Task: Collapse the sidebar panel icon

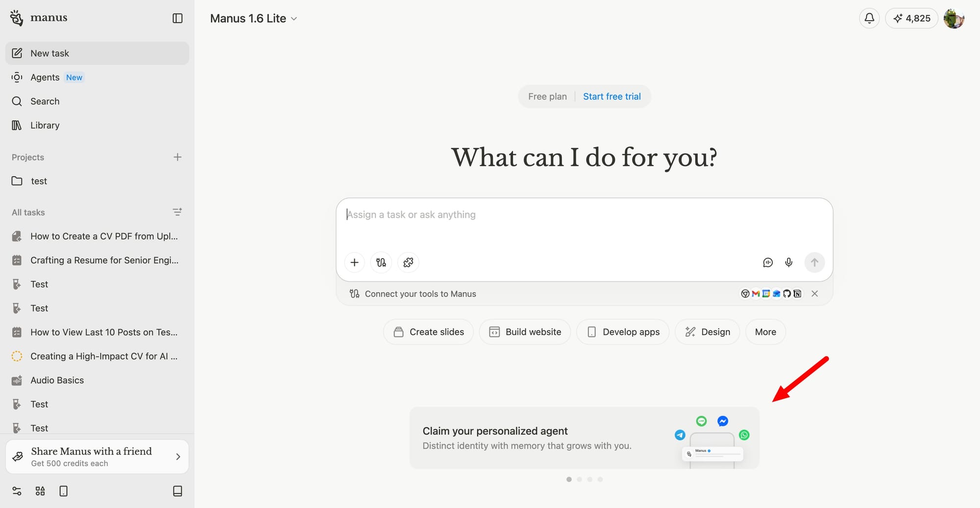Action: [x=177, y=18]
